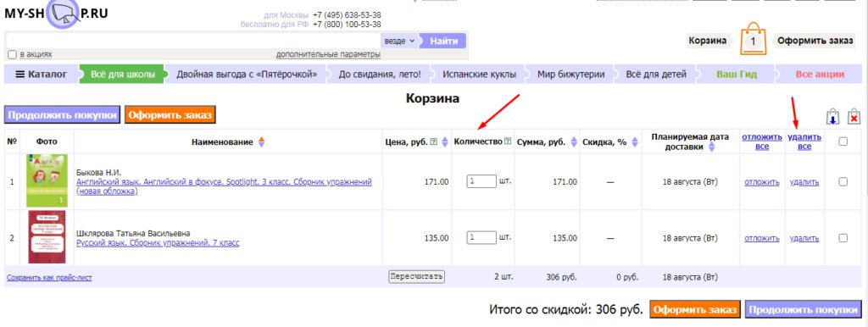This screenshot has width=868, height=327.
Task: Click 'удалить' for Русский язык 7 класс item
Action: coord(804,238)
